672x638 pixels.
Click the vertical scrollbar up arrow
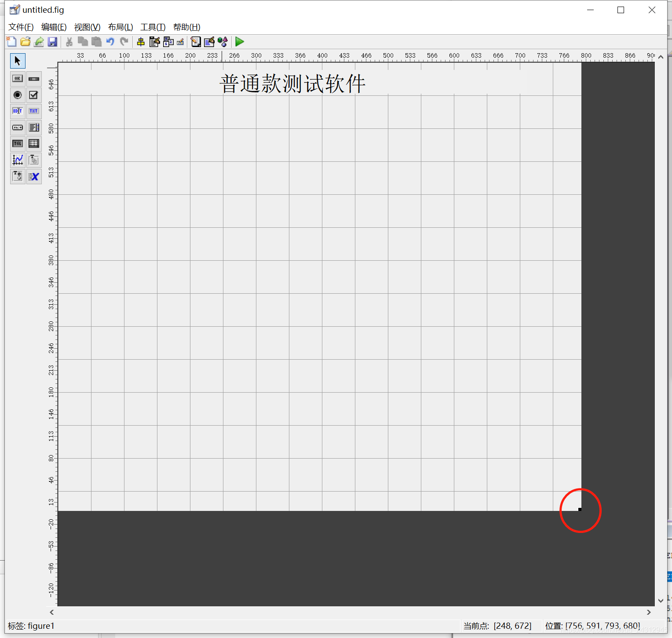[661, 57]
